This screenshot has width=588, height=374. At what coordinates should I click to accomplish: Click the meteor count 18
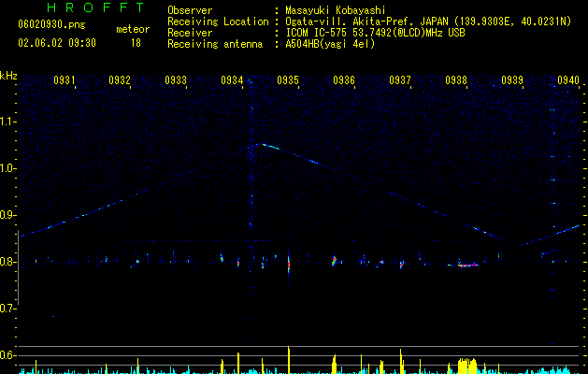(136, 43)
